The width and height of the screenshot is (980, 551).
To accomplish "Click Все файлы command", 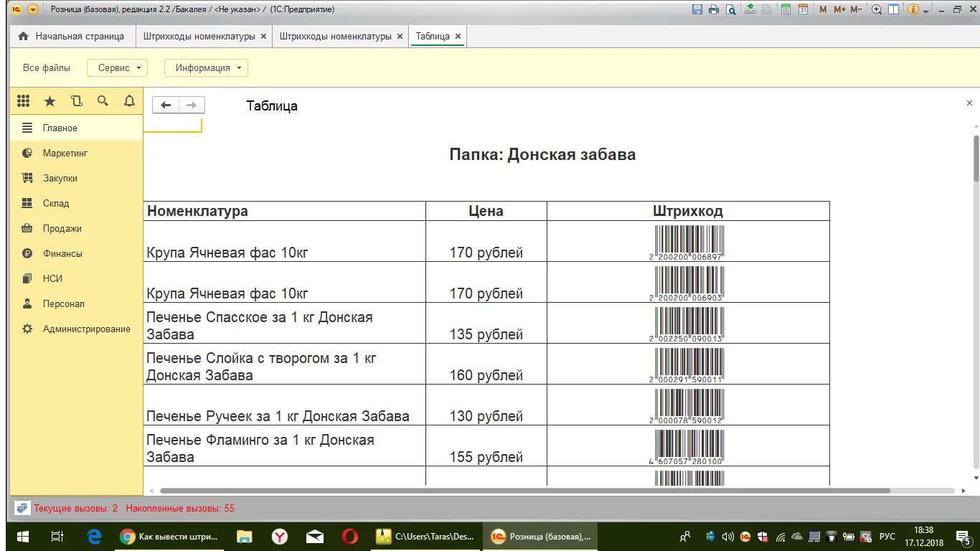I will [47, 67].
